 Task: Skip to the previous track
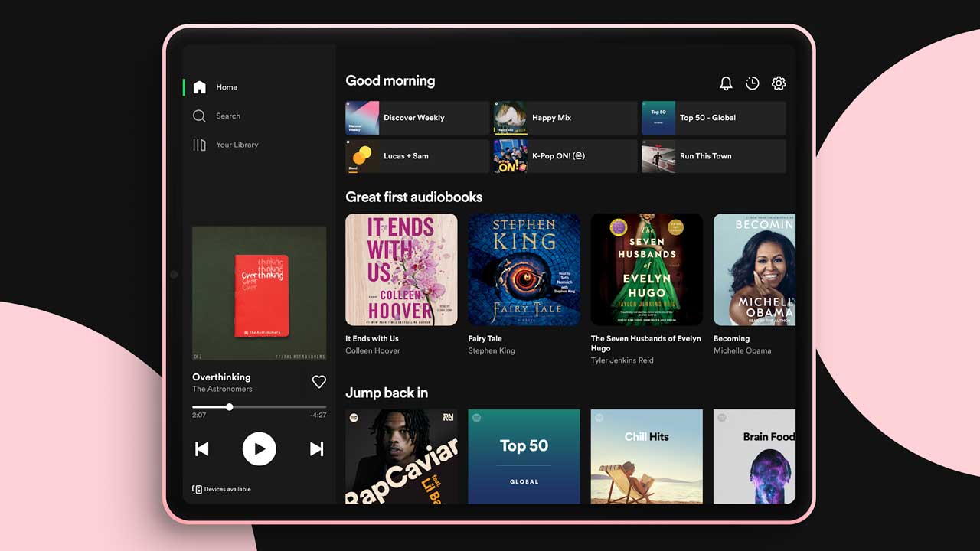pyautogui.click(x=202, y=449)
